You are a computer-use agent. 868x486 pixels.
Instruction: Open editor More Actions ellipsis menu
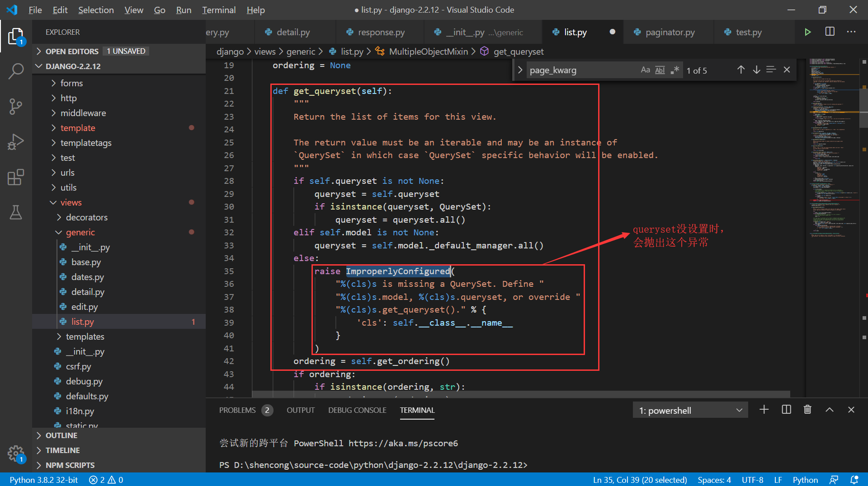point(851,32)
